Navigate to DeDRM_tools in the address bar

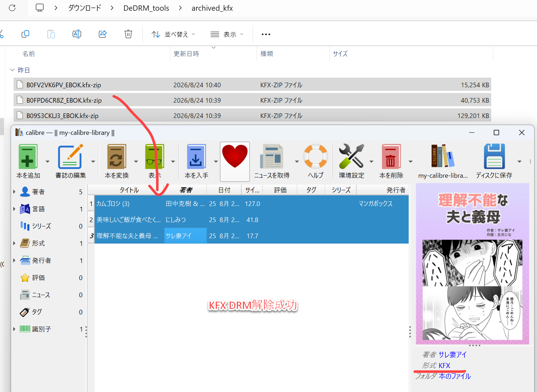pos(146,8)
